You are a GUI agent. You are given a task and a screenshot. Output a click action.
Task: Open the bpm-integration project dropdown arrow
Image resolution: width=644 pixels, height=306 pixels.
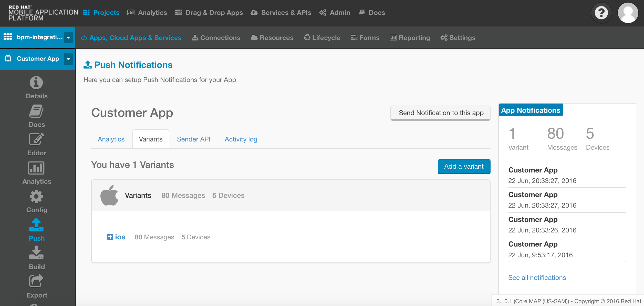click(x=68, y=38)
